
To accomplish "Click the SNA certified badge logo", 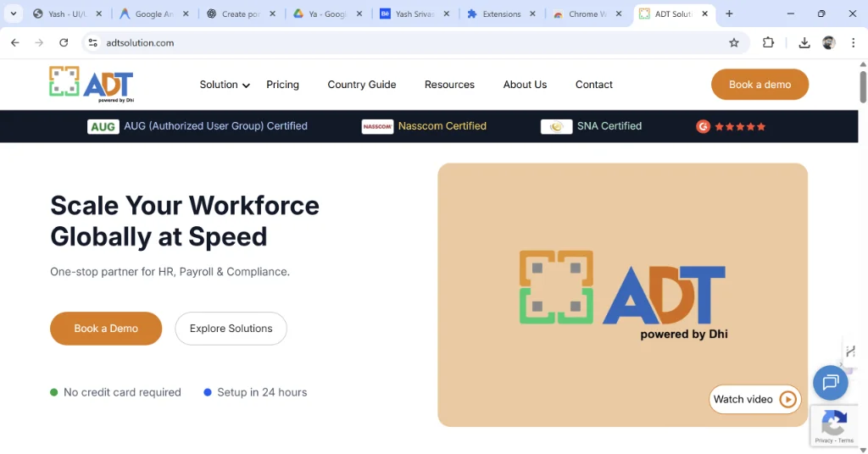I will (x=556, y=127).
